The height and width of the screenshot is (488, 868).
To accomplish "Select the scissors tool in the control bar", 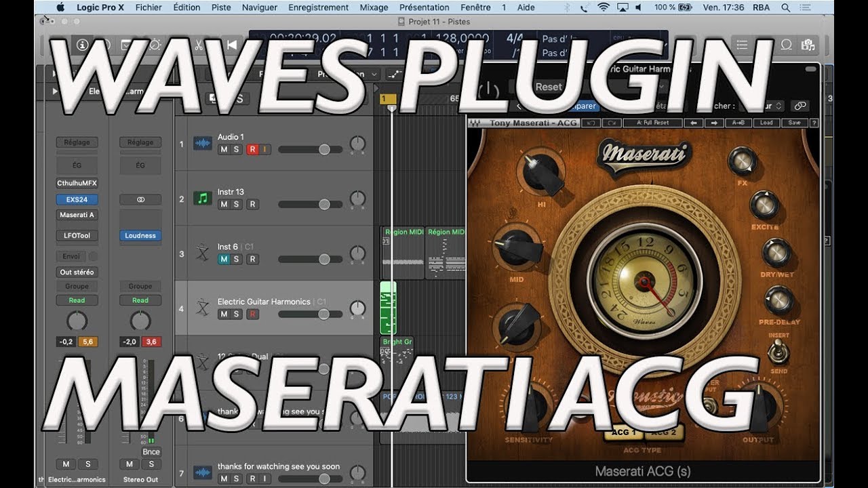I will [x=198, y=45].
